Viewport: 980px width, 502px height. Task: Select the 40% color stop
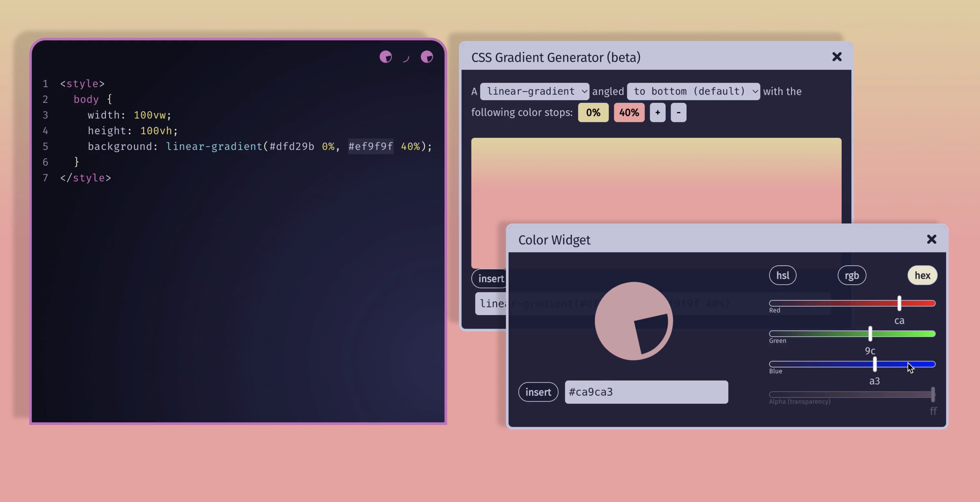click(x=629, y=112)
